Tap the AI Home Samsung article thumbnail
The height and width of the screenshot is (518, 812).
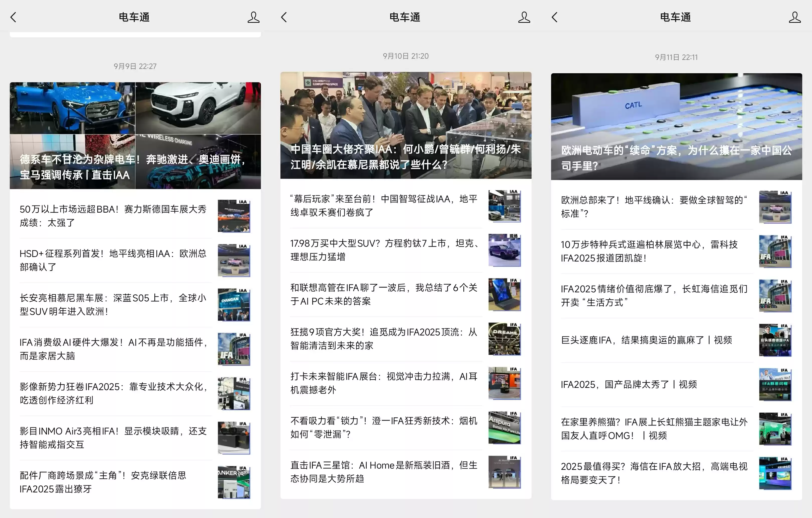coord(504,472)
